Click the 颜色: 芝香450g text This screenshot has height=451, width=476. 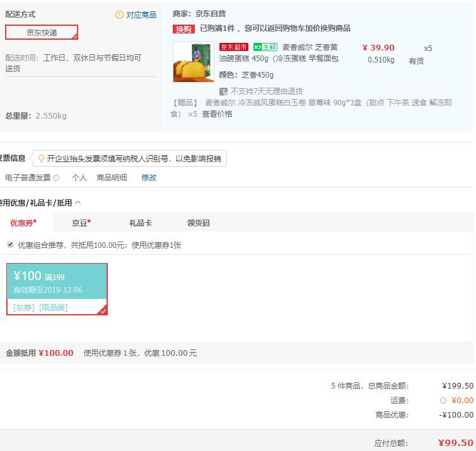pos(247,75)
